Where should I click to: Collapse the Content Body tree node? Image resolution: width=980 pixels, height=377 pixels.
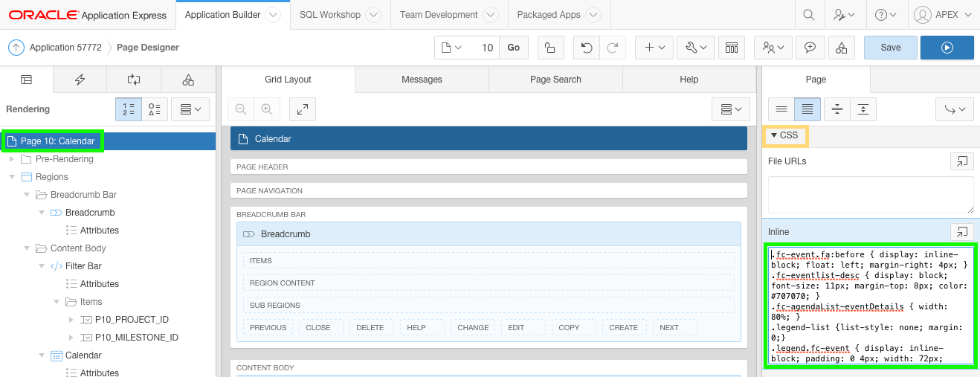point(26,248)
